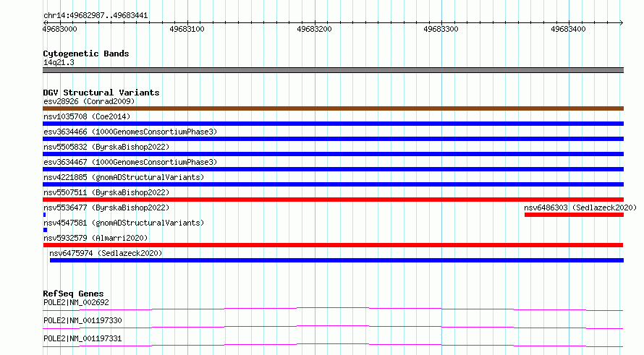Click the RefSeq Genes track title

(x=74, y=294)
